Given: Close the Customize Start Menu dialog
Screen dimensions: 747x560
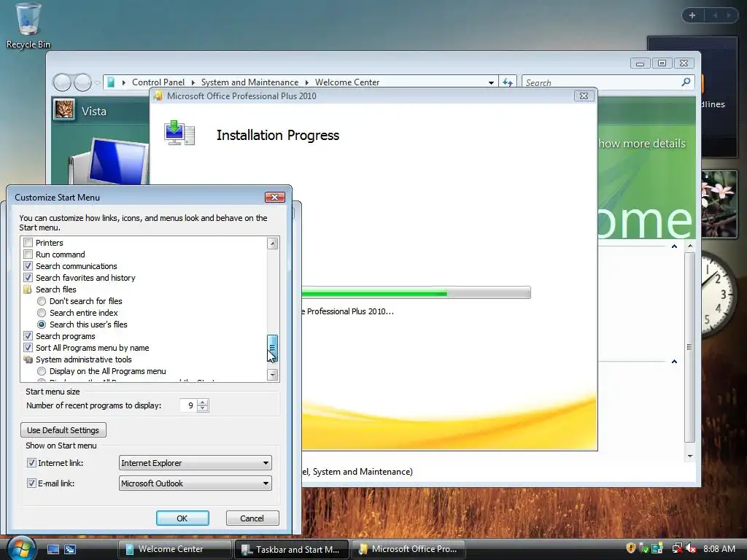Looking at the screenshot, I should click(274, 197).
